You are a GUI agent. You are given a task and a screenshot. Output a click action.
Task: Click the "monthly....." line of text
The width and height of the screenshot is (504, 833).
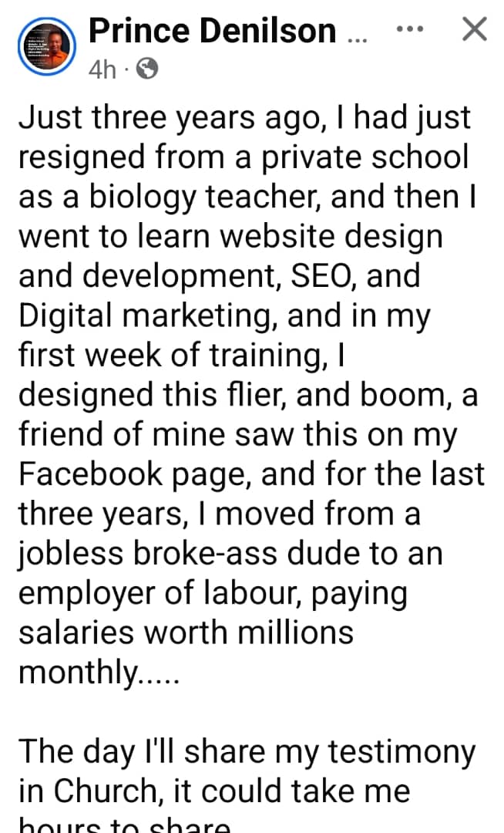[x=99, y=672]
